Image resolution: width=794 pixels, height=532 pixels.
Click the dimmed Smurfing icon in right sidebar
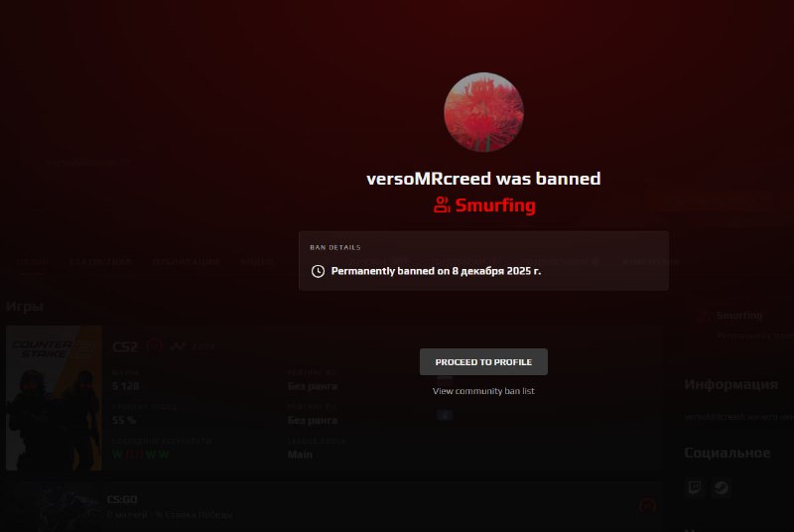(x=703, y=316)
